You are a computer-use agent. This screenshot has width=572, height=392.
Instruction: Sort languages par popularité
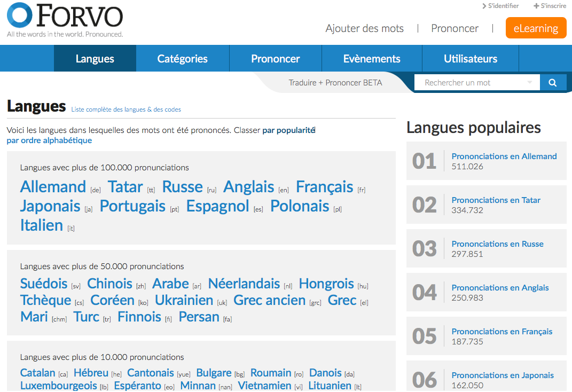click(287, 130)
